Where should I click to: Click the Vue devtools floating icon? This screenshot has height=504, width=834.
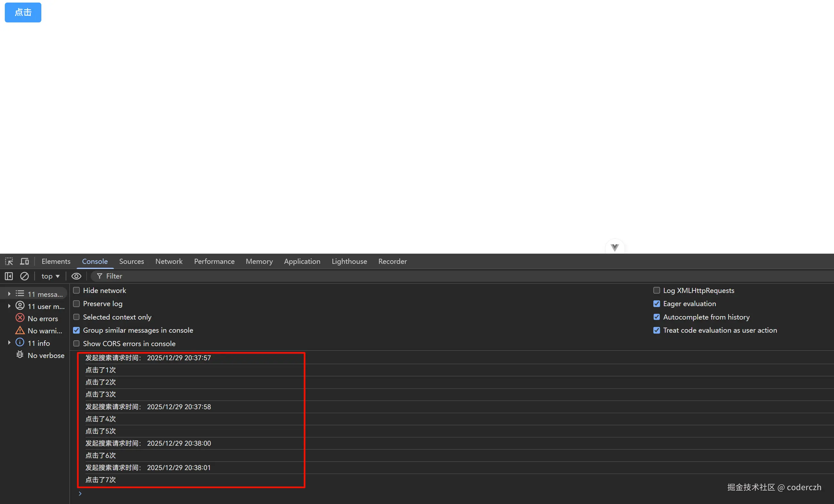point(615,247)
